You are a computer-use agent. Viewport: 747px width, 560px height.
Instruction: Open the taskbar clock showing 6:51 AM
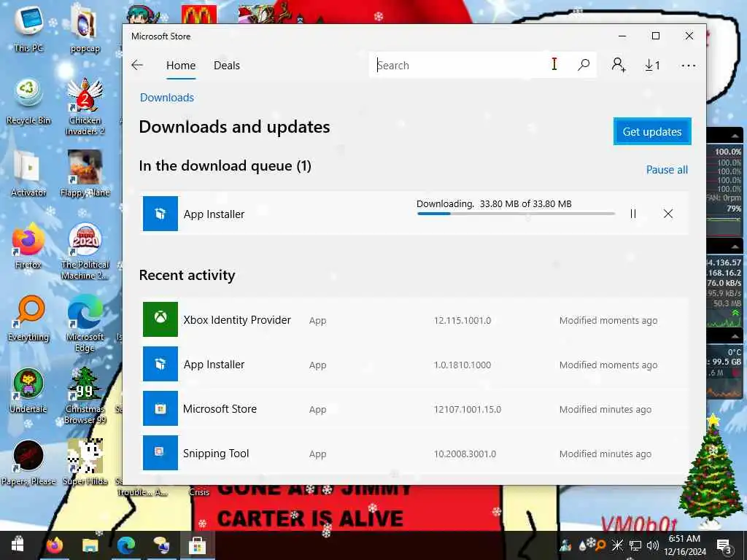pos(685,545)
